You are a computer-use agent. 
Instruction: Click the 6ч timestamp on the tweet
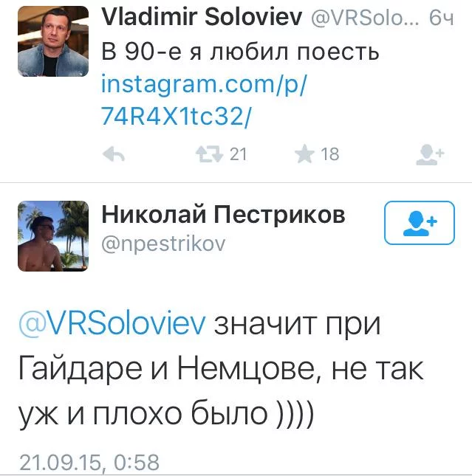pyautogui.click(x=442, y=18)
